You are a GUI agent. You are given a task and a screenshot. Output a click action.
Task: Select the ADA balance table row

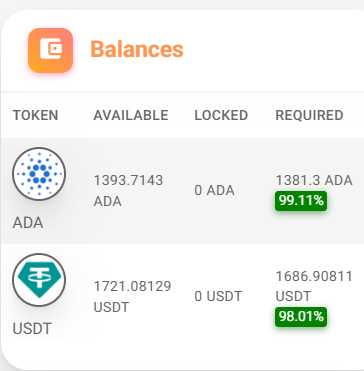pyautogui.click(x=182, y=191)
